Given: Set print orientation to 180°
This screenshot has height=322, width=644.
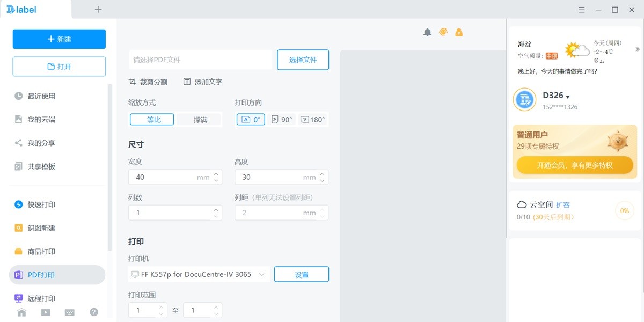Looking at the screenshot, I should click(x=313, y=119).
